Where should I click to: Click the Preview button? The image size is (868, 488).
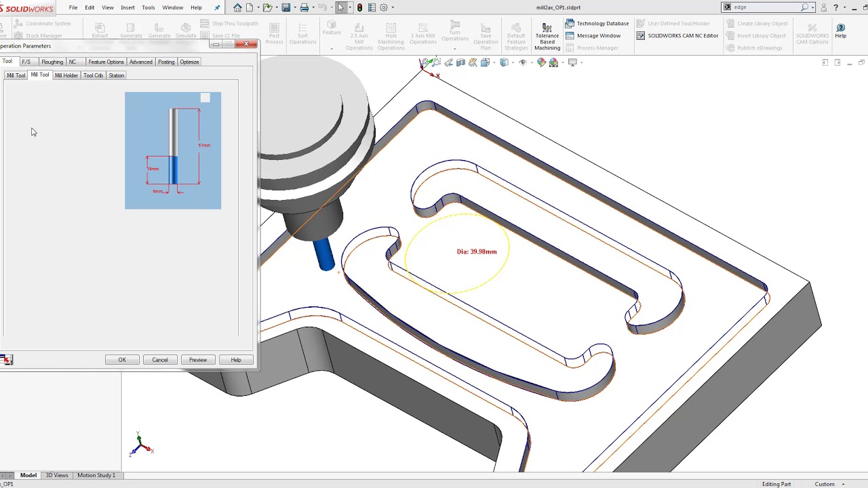tap(198, 360)
